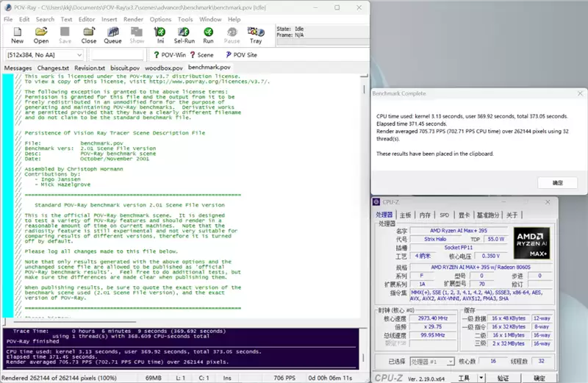Start a Sel-Run render
Viewport: 588px width, 383px height.
point(184,35)
